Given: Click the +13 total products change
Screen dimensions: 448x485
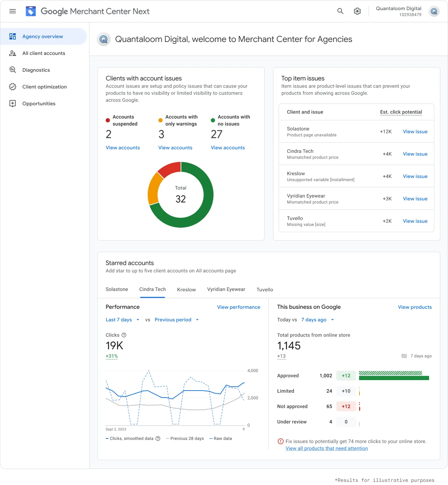Looking at the screenshot, I should point(281,356).
